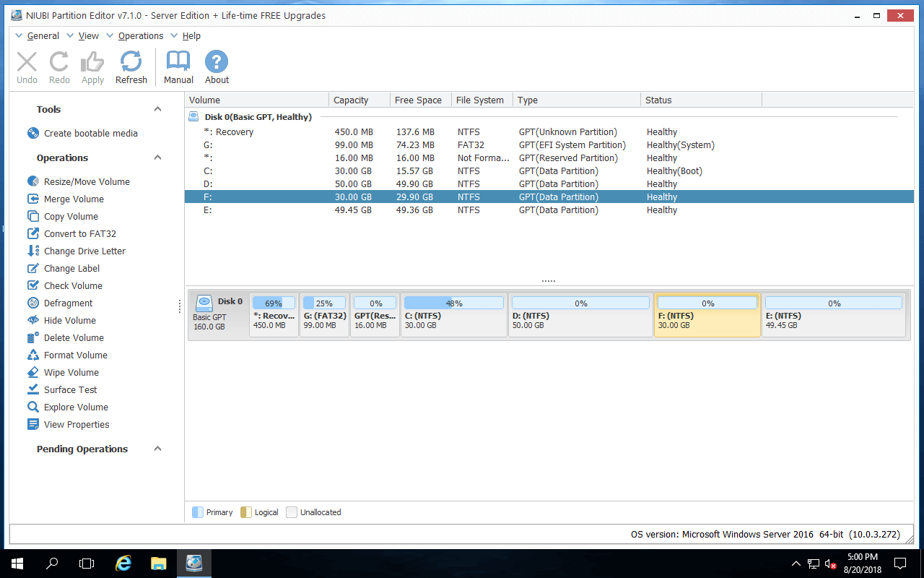Click the Resize/Move Volume link

87,181
